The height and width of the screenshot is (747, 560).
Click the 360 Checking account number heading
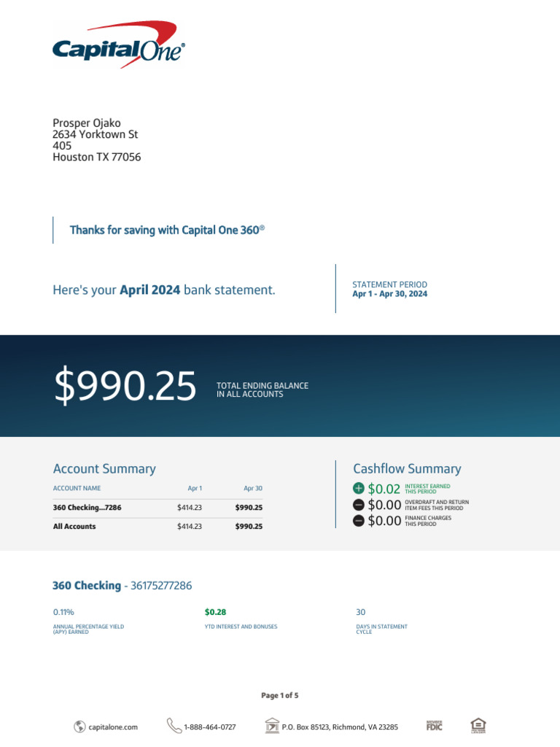tap(122, 586)
